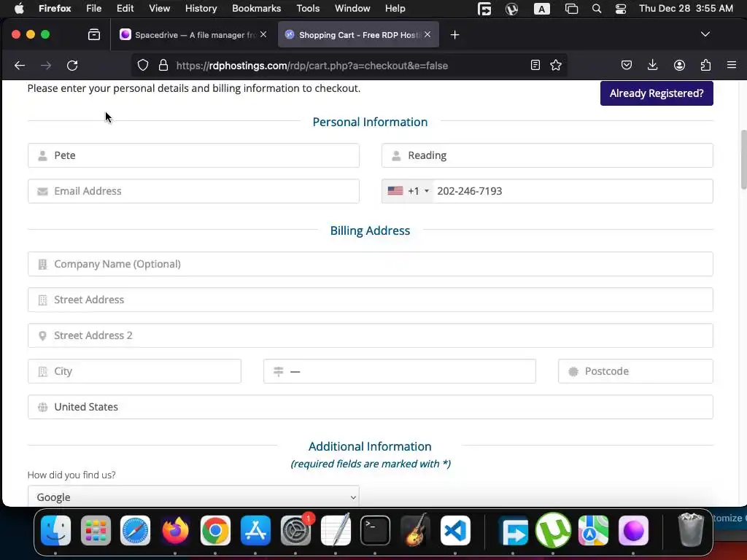Screen dimensions: 747x560
Task: Open Control Center in menu bar
Action: pyautogui.click(x=621, y=9)
